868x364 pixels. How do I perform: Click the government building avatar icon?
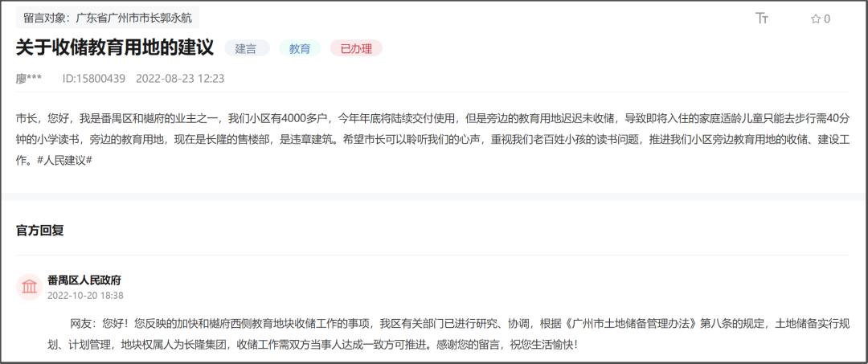pos(30,287)
